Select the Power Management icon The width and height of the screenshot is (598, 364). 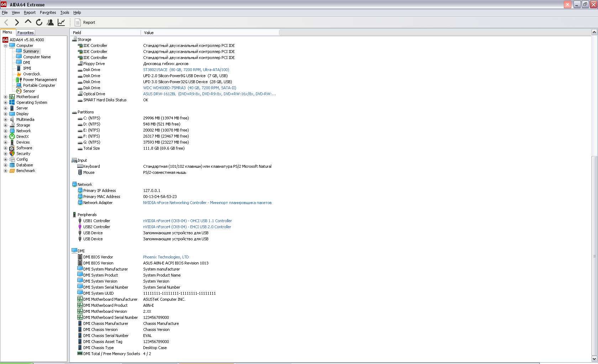click(19, 80)
